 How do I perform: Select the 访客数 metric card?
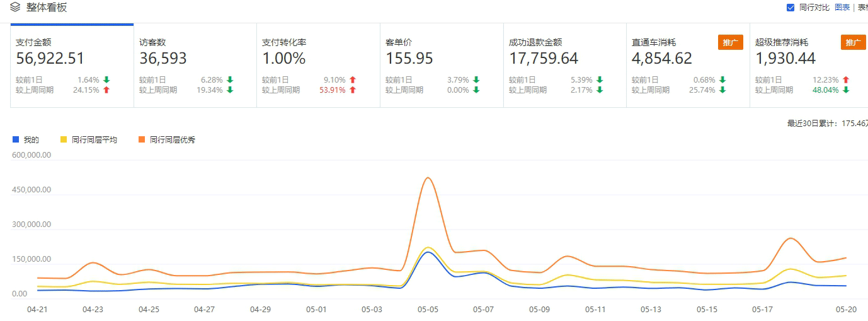click(x=195, y=65)
